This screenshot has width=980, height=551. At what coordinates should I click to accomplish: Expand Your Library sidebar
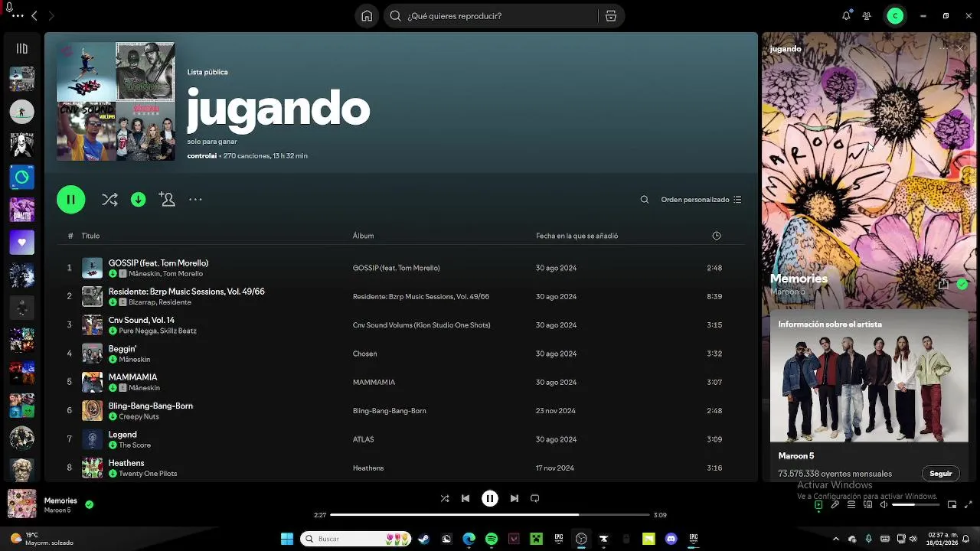click(x=21, y=49)
